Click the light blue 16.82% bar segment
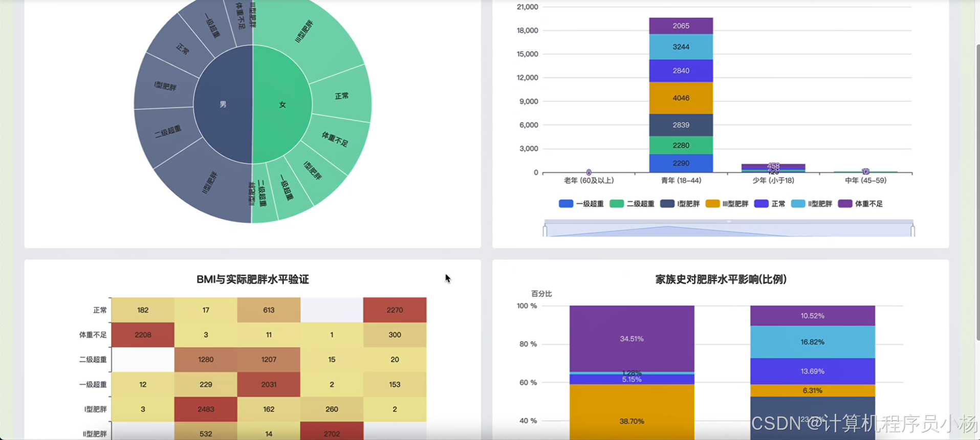The width and height of the screenshot is (980, 440). [x=813, y=342]
